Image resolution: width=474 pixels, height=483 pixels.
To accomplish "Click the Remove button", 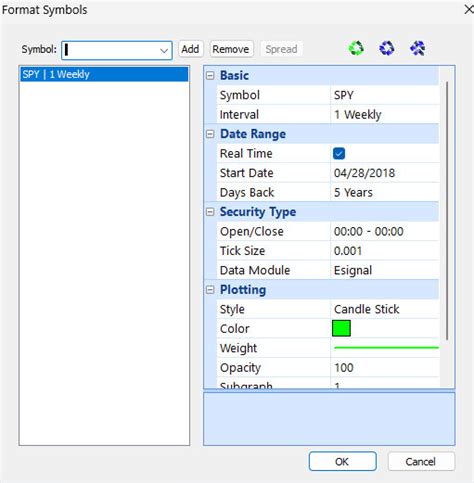I will tap(231, 49).
